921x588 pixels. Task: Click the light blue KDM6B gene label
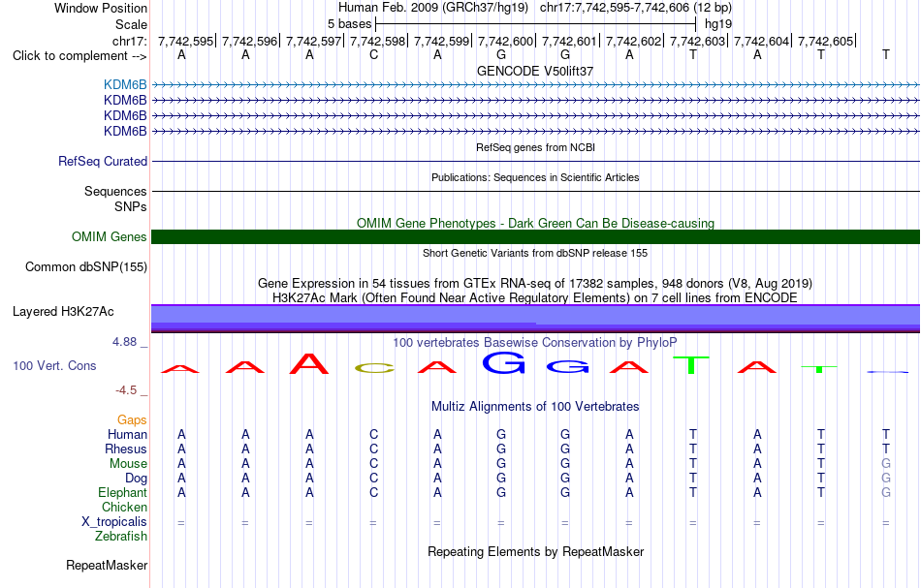125,84
